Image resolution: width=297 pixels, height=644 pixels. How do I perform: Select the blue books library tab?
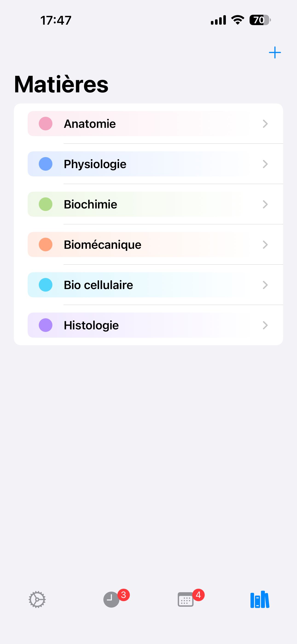[260, 600]
